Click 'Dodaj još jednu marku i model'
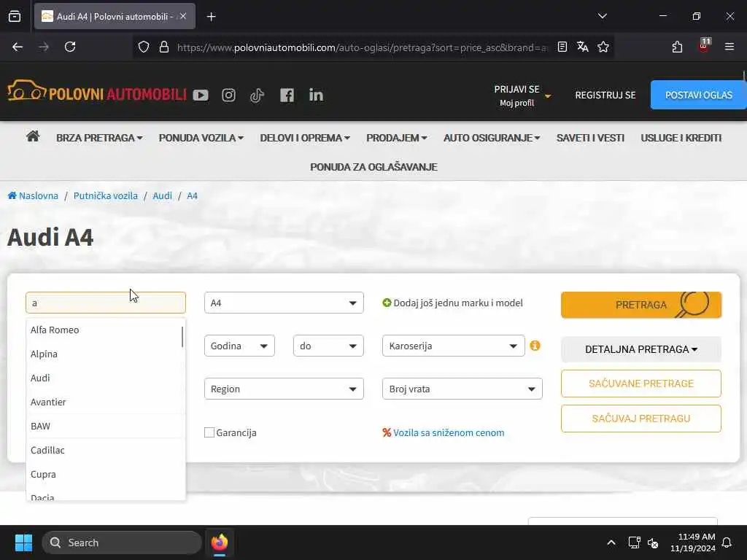This screenshot has width=747, height=560. tap(452, 303)
